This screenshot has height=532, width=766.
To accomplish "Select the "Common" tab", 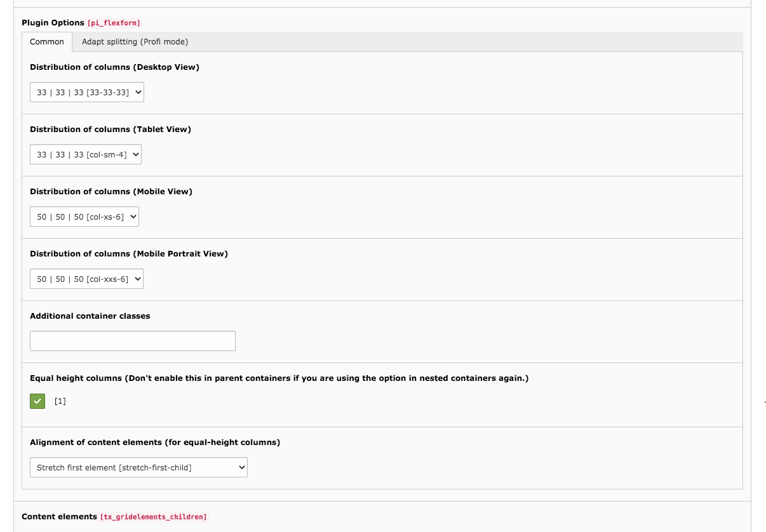I will pos(46,41).
